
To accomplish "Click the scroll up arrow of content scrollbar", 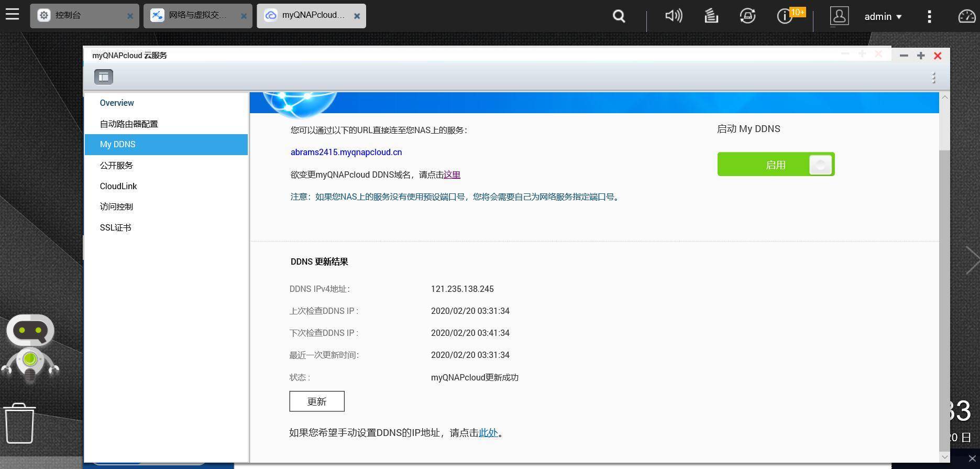I will (x=944, y=97).
